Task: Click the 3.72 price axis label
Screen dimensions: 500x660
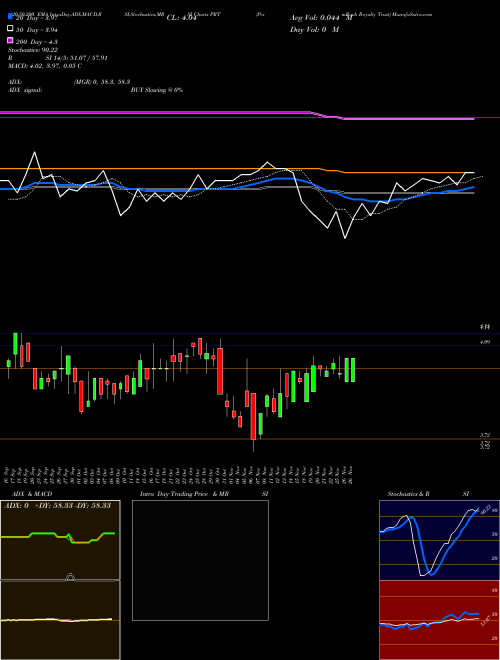Action: (485, 435)
